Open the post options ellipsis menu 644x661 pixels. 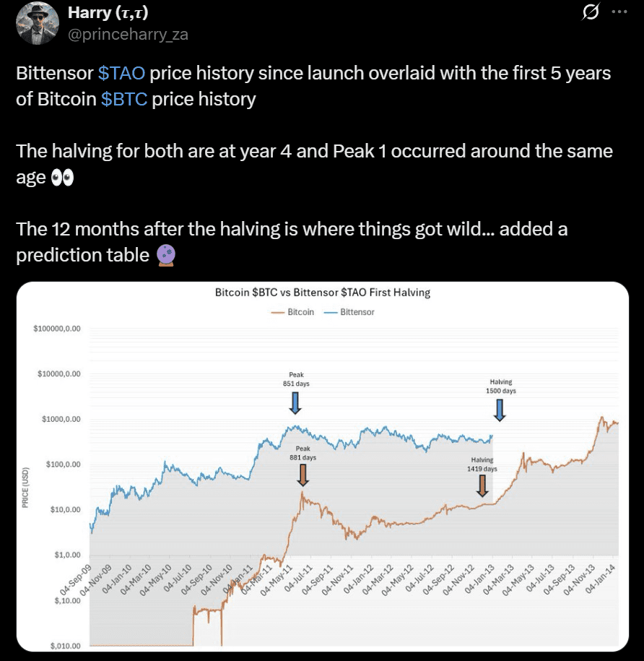617,10
